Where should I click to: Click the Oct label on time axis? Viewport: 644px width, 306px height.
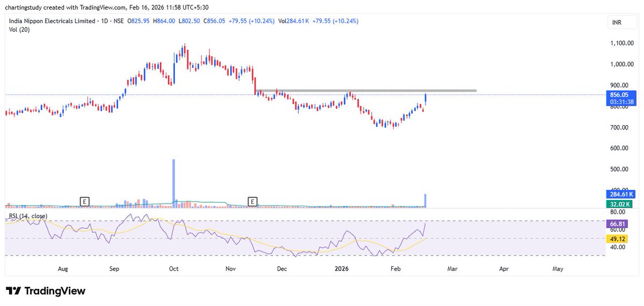tap(173, 268)
